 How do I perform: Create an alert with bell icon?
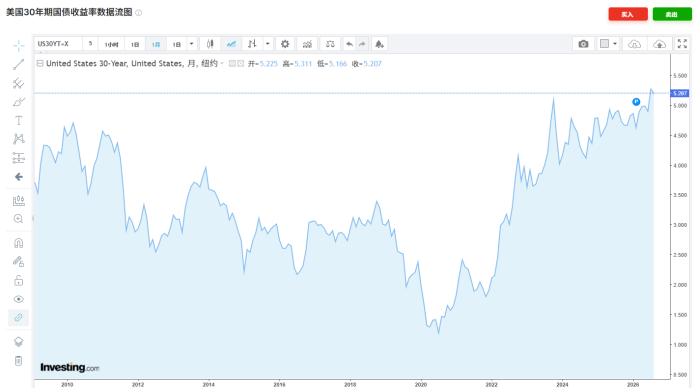coord(379,44)
